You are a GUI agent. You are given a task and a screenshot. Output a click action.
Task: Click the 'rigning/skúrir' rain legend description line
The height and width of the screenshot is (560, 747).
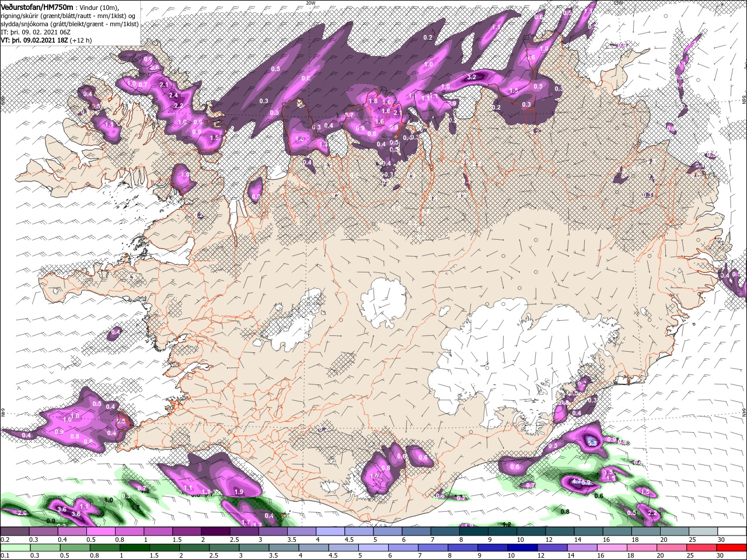69,16
